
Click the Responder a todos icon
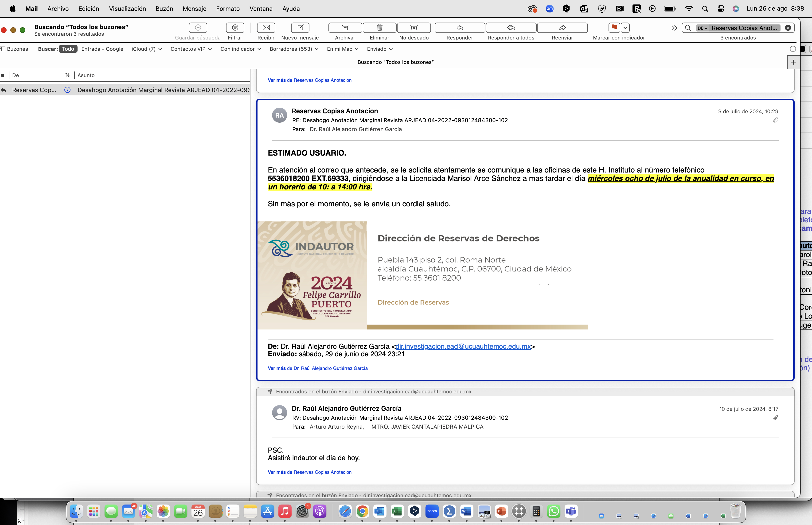[x=511, y=27]
